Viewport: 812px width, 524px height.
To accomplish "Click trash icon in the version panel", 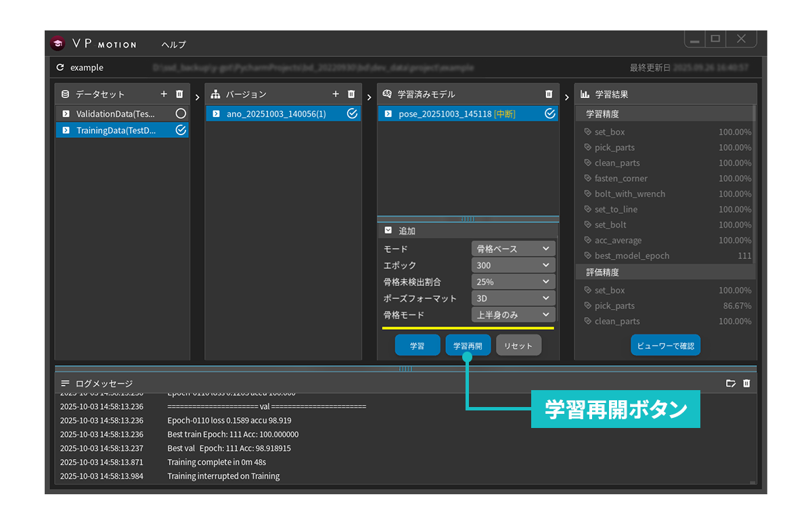I will click(x=351, y=94).
